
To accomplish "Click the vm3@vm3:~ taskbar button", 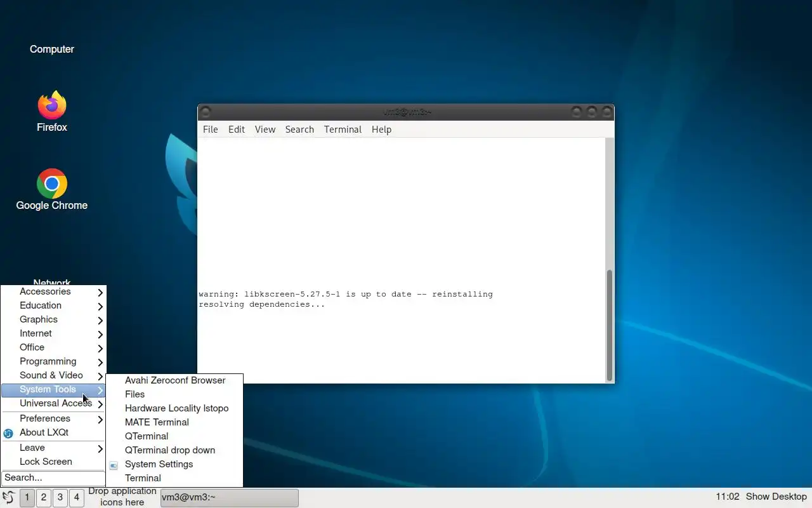I will tap(229, 497).
